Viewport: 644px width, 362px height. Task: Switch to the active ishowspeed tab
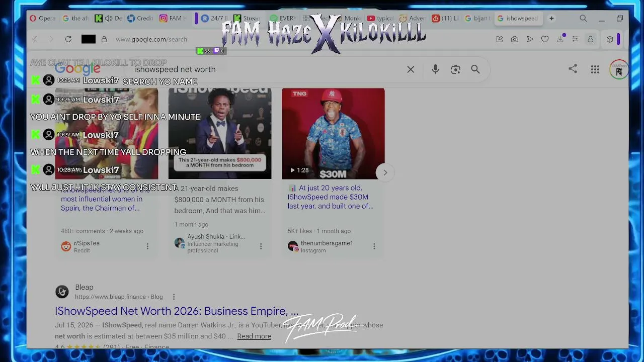pos(518,19)
